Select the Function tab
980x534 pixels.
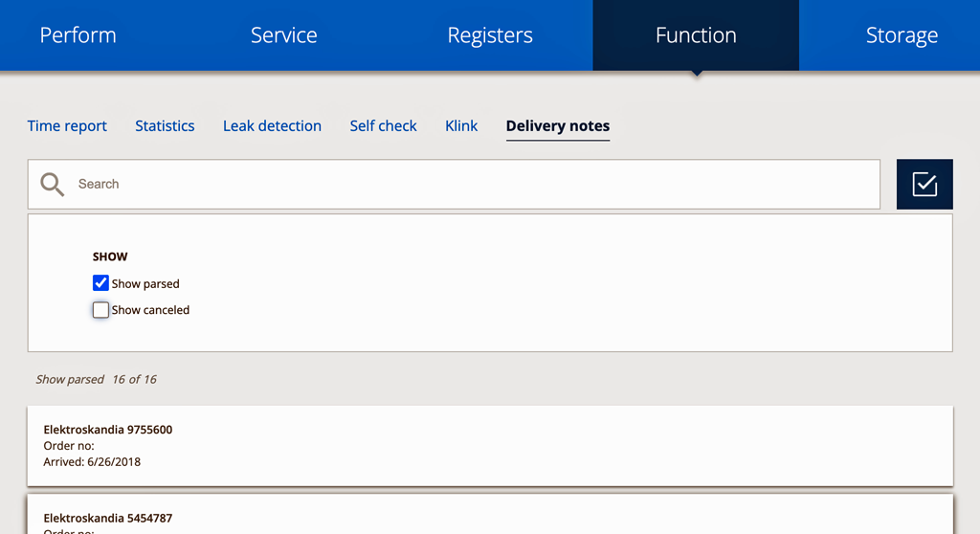click(x=696, y=35)
